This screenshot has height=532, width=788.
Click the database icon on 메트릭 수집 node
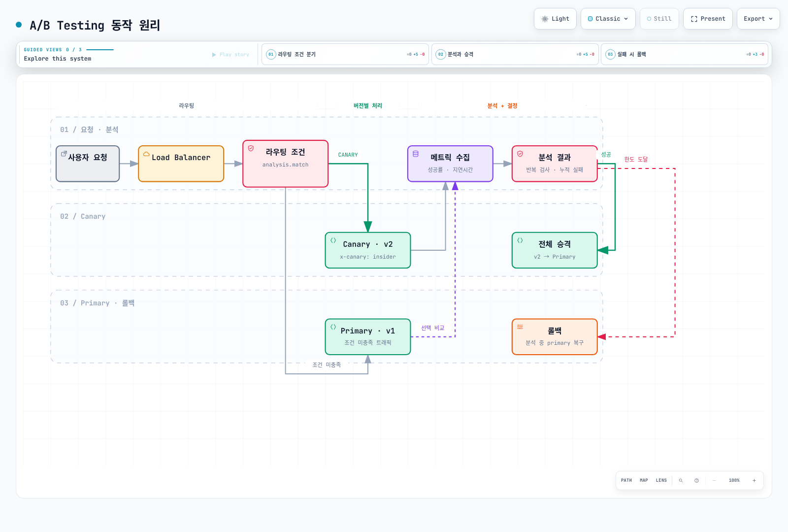[x=416, y=154]
